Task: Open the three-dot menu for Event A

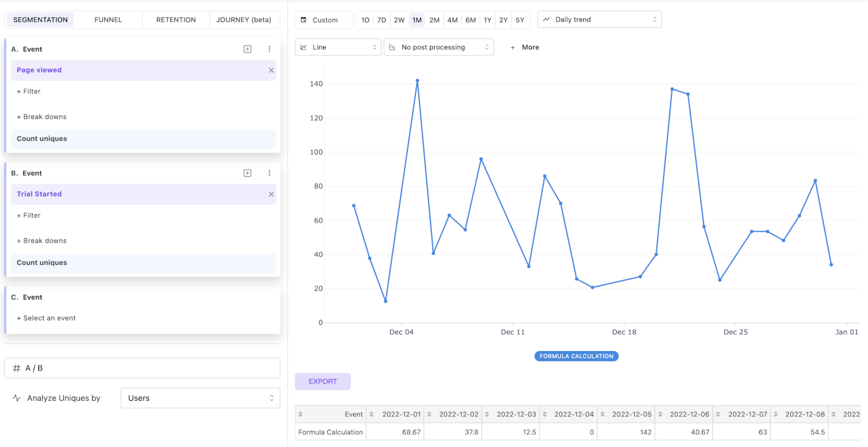Action: (269, 49)
